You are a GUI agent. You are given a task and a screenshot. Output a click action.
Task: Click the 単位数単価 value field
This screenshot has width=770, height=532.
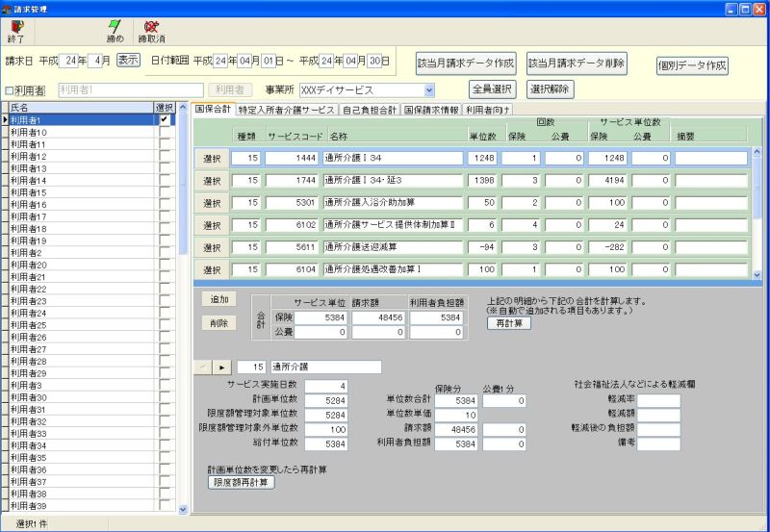point(455,415)
